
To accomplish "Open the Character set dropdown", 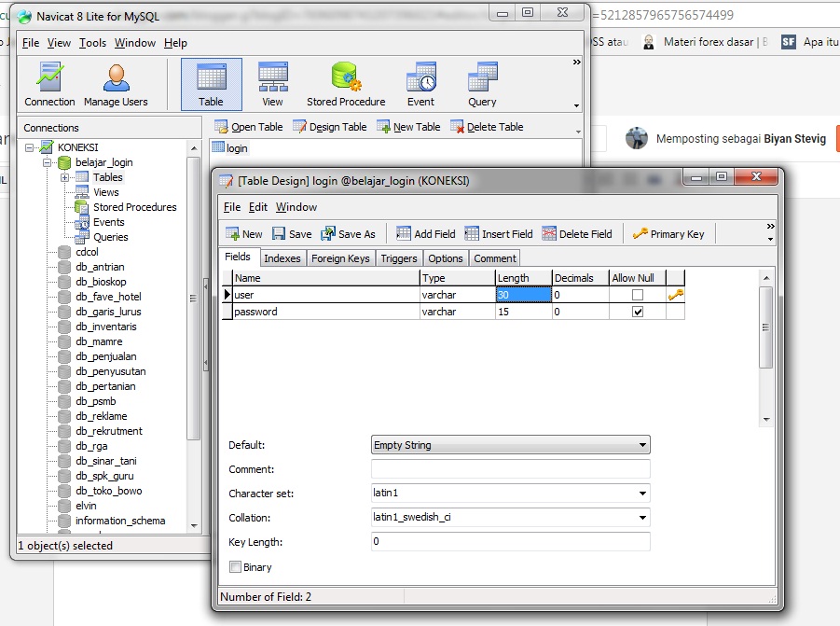I will (642, 494).
